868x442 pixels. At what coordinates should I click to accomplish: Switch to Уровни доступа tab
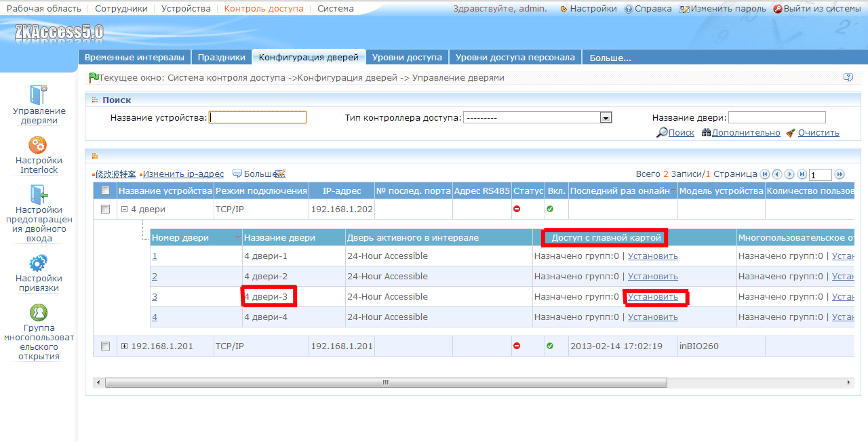pyautogui.click(x=407, y=58)
